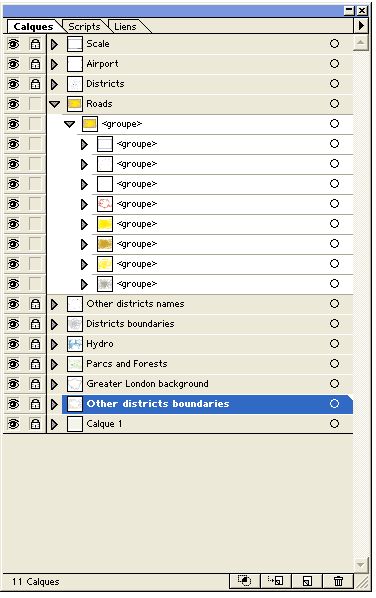The height and width of the screenshot is (598, 376).
Task: Collapse the Roads layer triangle
Action: 55,104
